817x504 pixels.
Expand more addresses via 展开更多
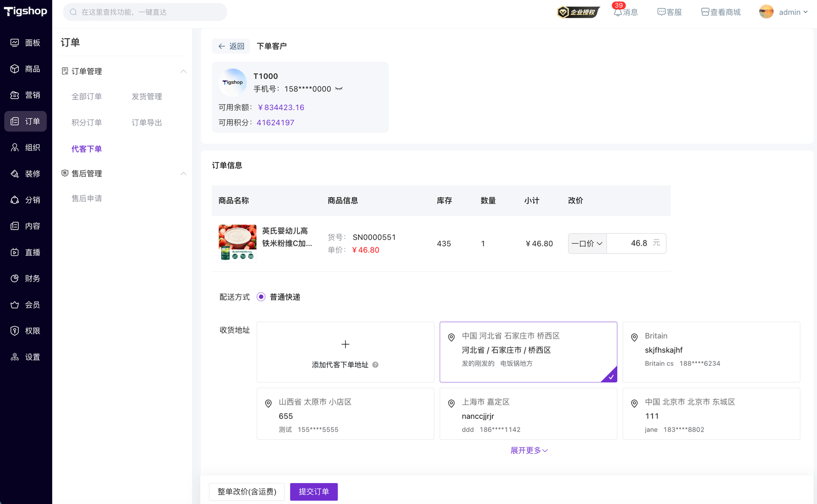(528, 450)
